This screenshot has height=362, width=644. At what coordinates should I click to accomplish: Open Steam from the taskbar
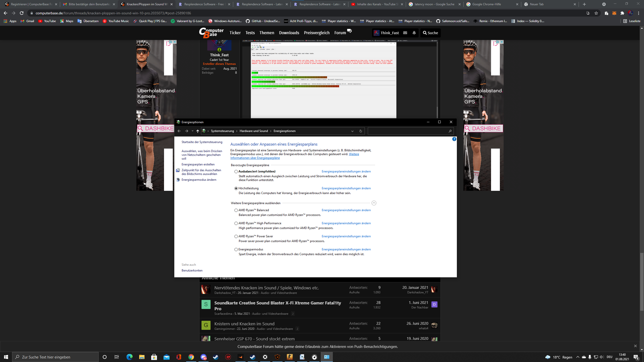point(216,357)
